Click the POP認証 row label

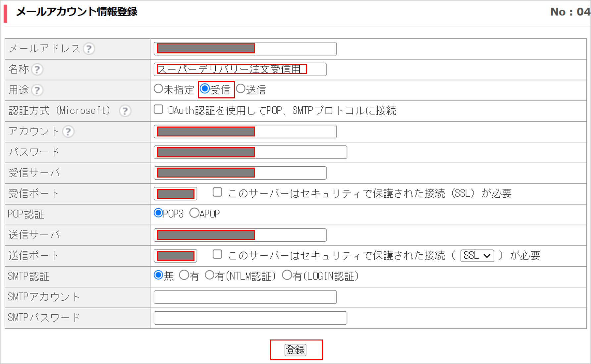pos(26,214)
